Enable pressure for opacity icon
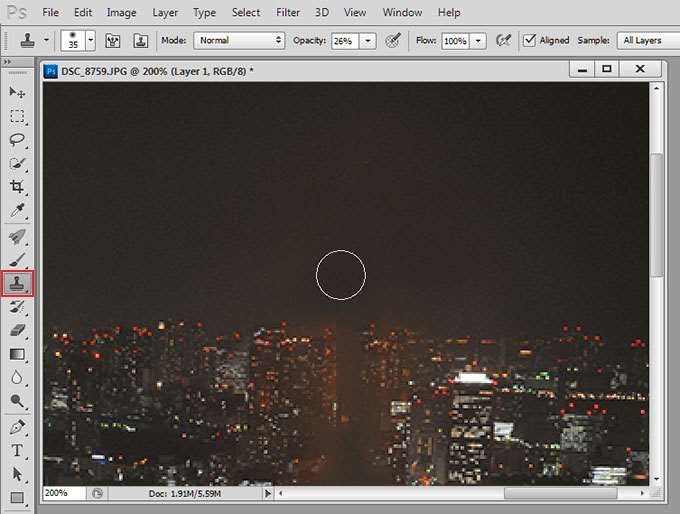 pyautogui.click(x=393, y=41)
